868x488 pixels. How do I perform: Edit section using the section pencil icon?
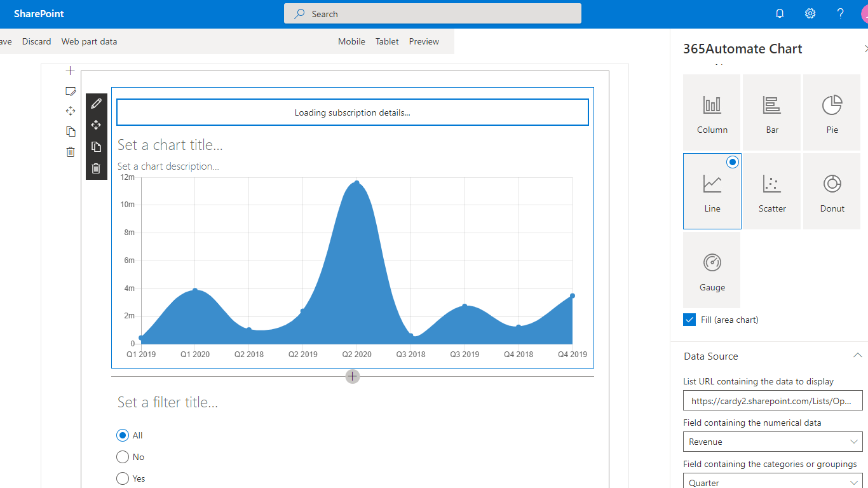click(x=71, y=91)
